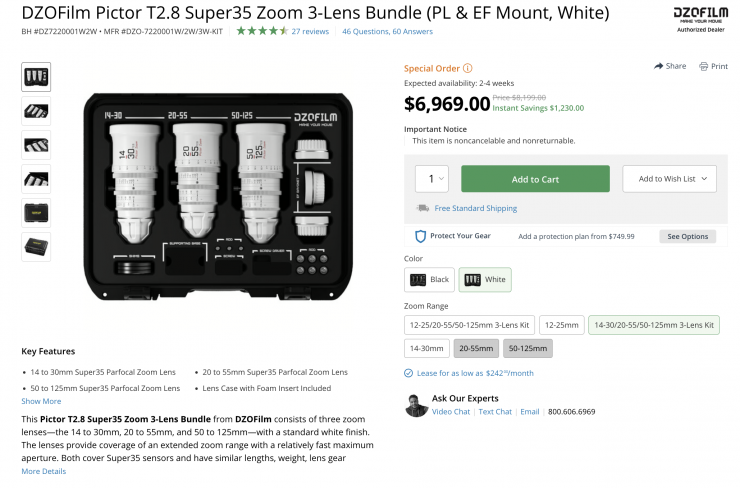Click the Add to Cart button
740x488 pixels.
coord(535,179)
